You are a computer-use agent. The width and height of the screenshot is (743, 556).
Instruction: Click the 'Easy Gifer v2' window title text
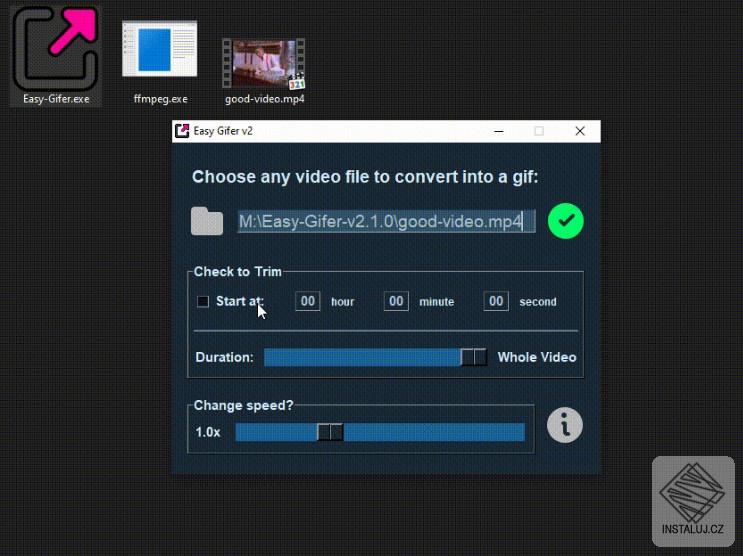223,131
